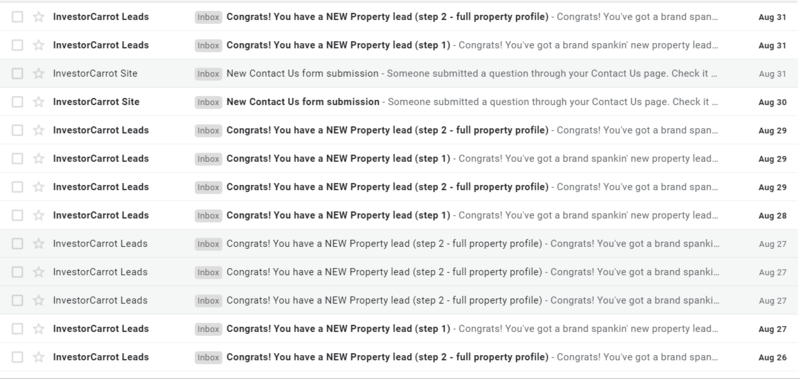Check the box for Aug 26 lead email

coord(17,357)
